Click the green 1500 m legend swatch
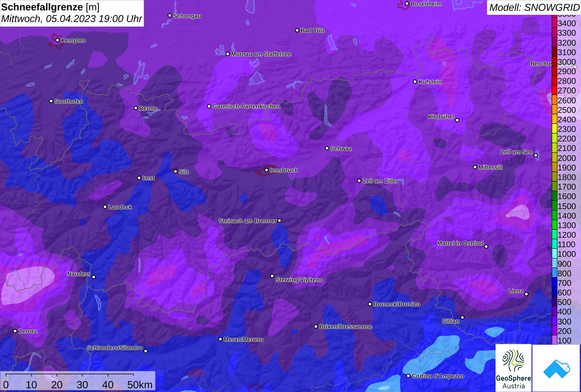 (x=554, y=206)
